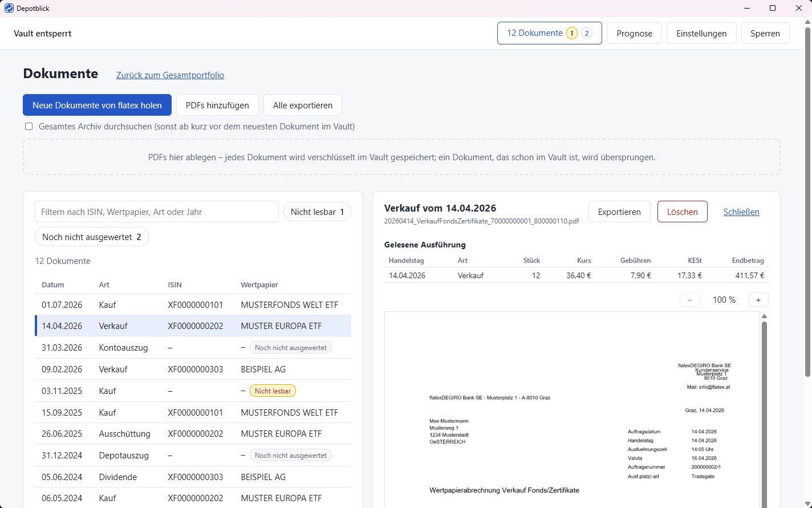
Task: Click the 'PDFs hinzufügen' button
Action: tap(217, 105)
